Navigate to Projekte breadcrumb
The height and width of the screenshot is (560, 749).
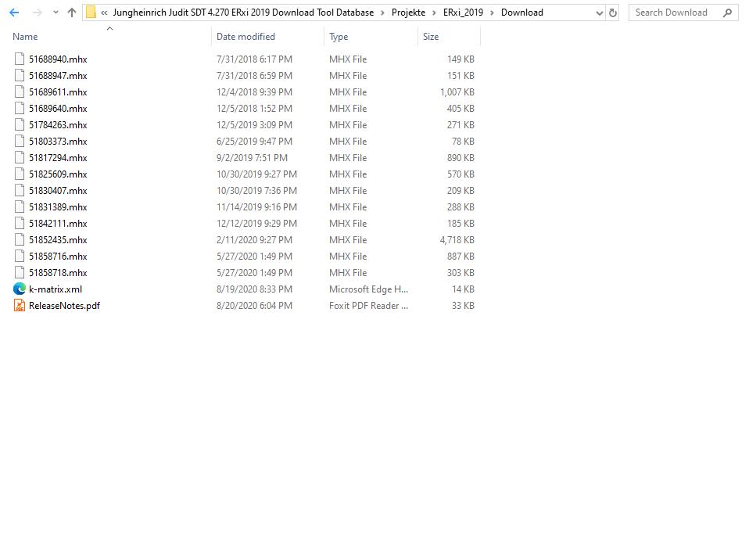tap(408, 13)
